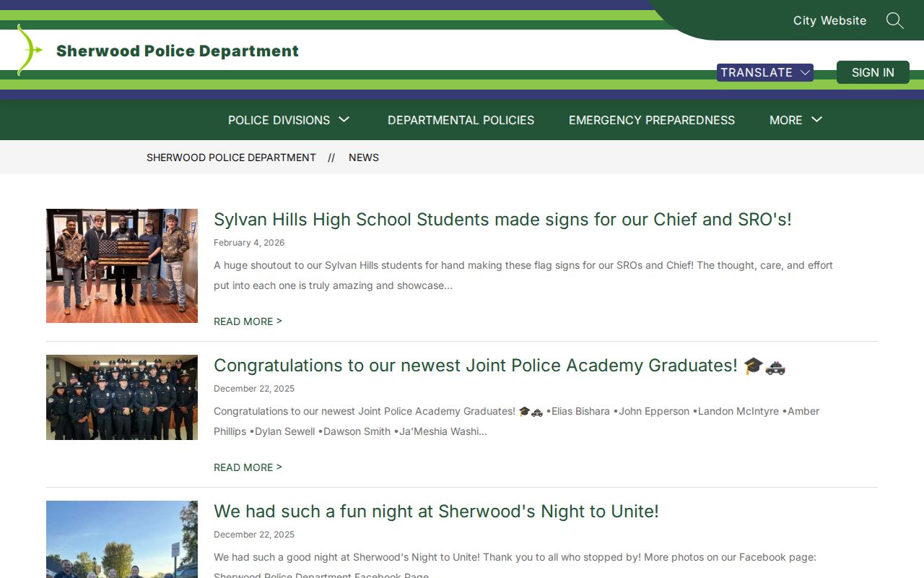Click the December 22, 2025 date under Night to Unite

click(254, 535)
